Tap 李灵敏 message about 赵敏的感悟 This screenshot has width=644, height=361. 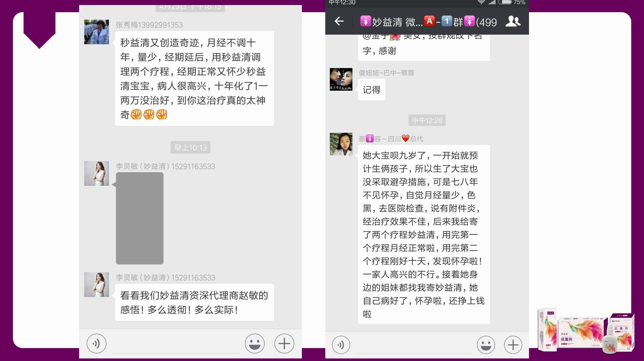194,302
